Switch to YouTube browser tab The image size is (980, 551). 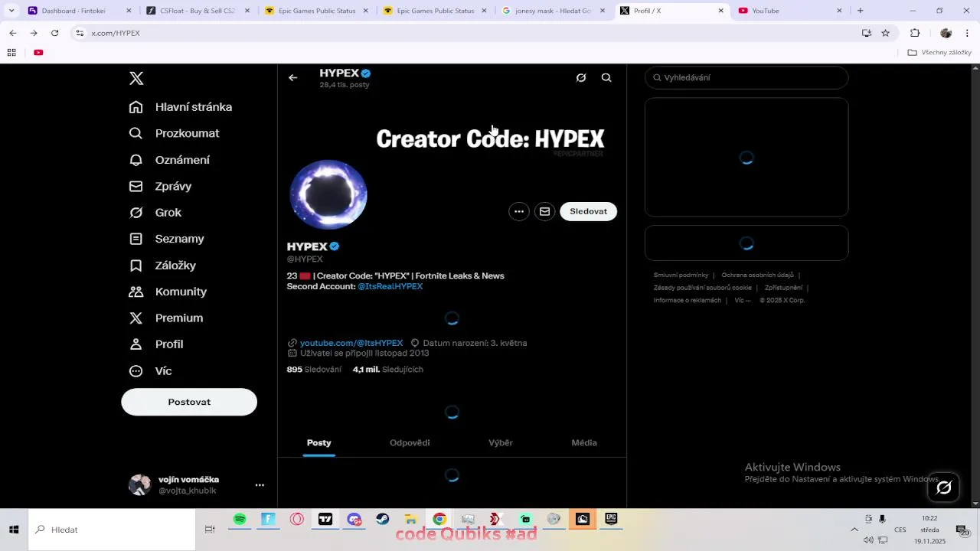[x=789, y=11]
